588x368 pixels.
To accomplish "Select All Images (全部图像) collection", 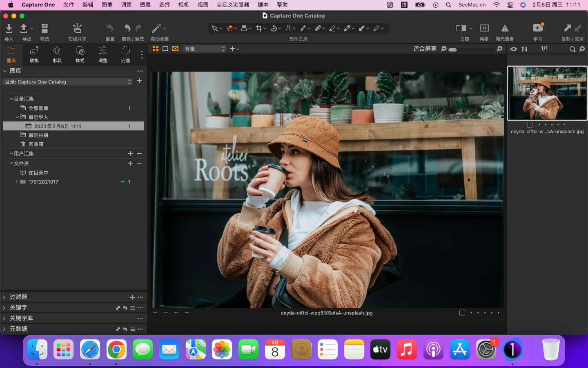I will click(38, 108).
